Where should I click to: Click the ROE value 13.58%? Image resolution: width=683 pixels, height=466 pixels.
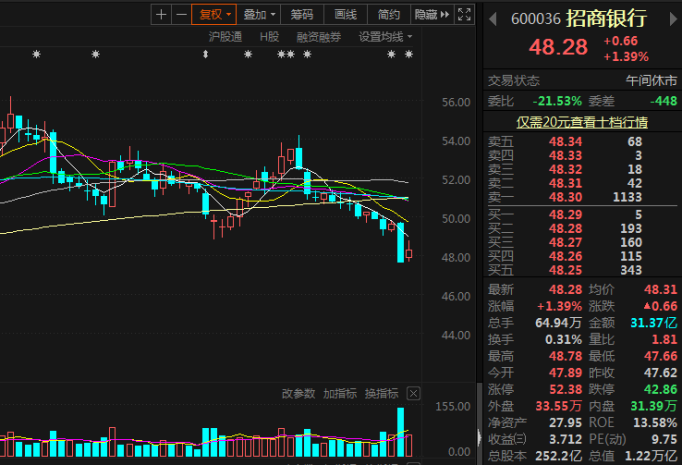tap(655, 422)
